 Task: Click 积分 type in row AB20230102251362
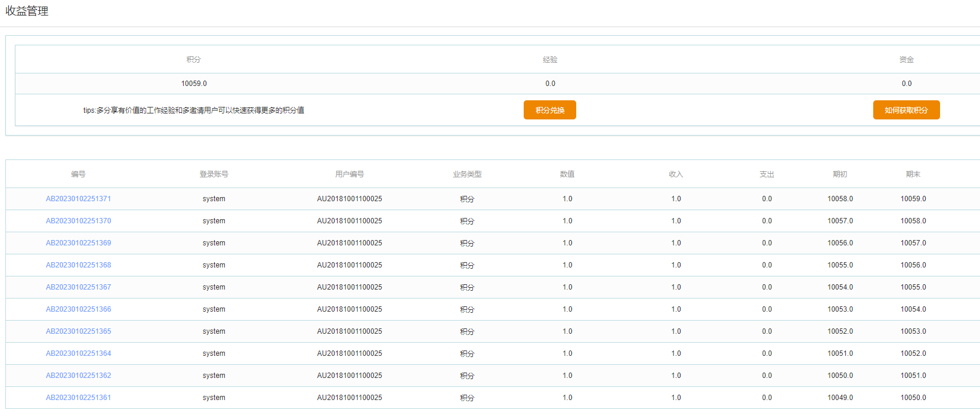tap(467, 376)
